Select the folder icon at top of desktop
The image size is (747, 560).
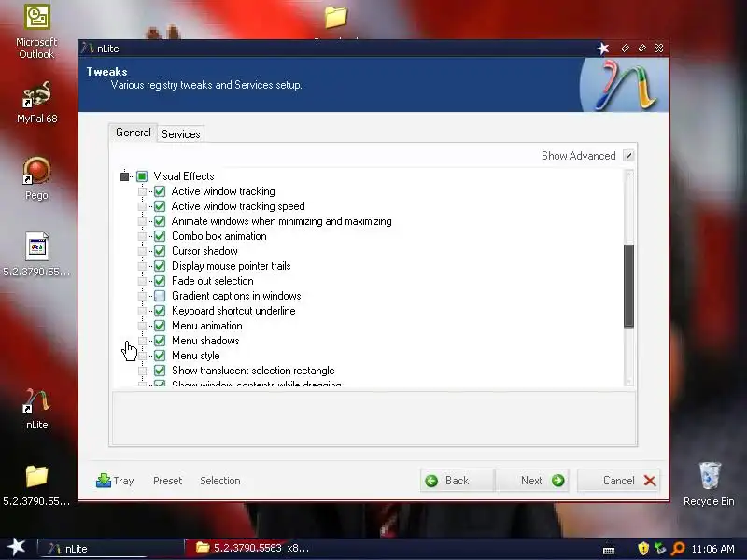point(336,17)
